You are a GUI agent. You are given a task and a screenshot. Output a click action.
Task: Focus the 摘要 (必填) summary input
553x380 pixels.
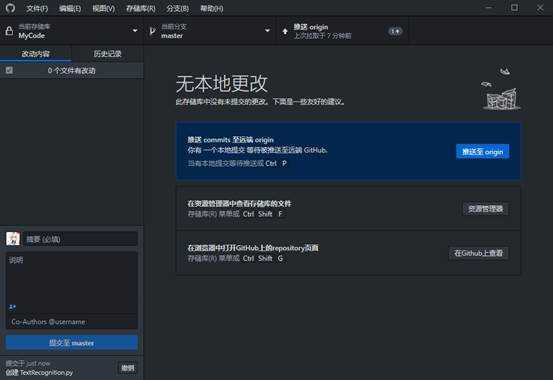tap(81, 239)
